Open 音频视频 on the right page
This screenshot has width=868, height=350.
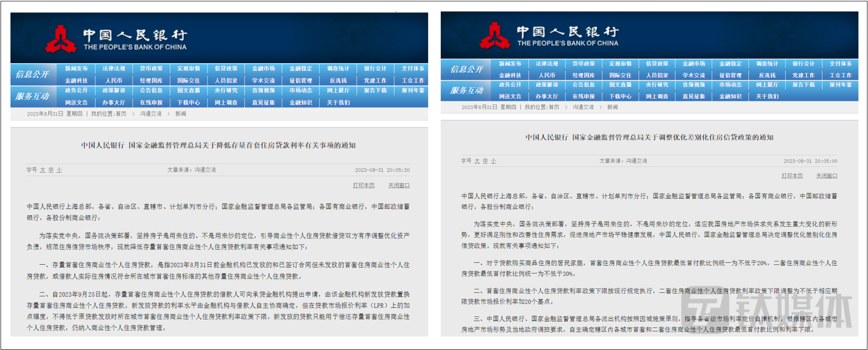coord(693,84)
